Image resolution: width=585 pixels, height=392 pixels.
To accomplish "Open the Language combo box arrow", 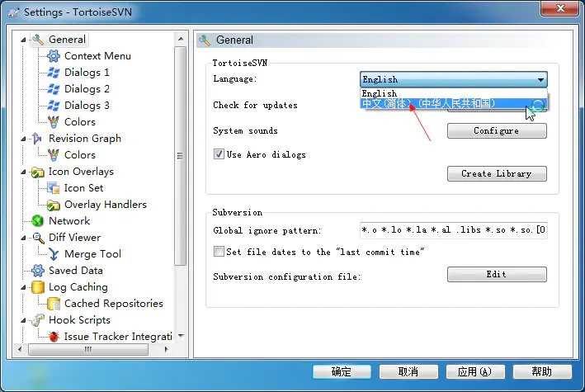I will (540, 79).
